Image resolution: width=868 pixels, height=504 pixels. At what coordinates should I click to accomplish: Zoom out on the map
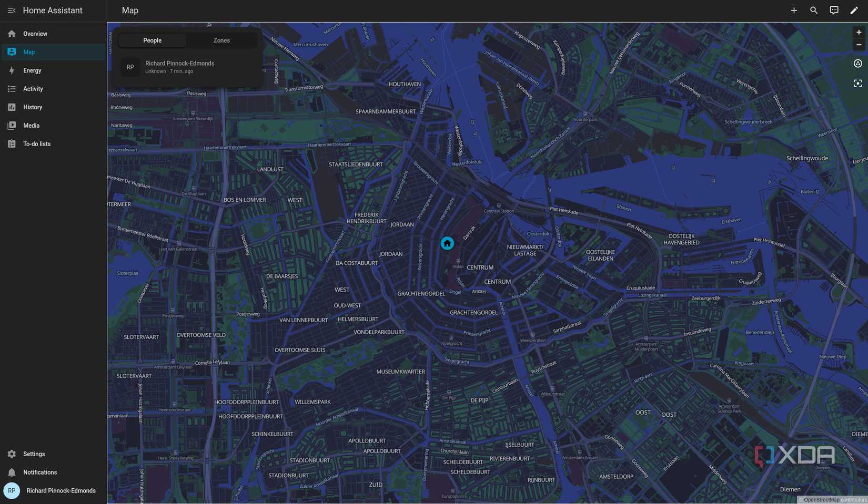[859, 45]
